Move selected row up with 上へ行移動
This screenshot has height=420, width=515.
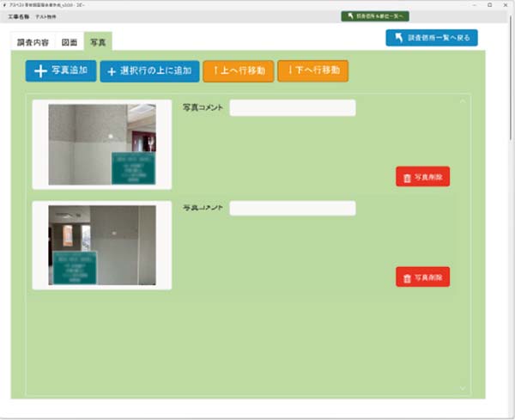coord(239,71)
